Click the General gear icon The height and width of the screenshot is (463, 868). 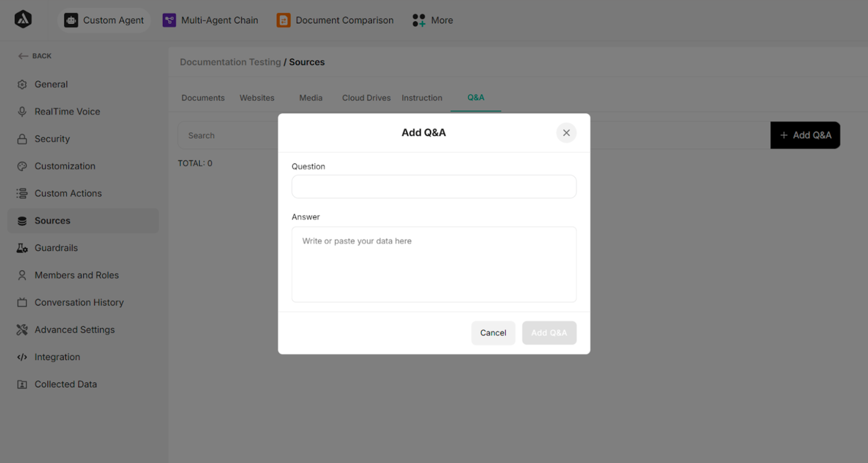(22, 84)
